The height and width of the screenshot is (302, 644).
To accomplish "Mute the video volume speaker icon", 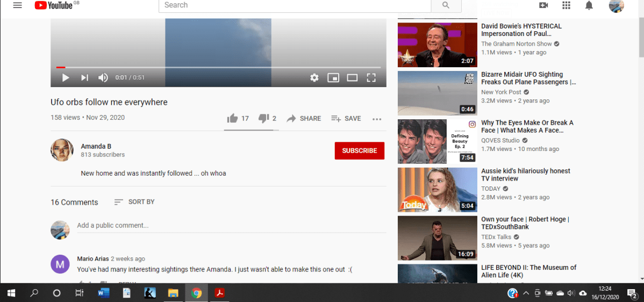I will pyautogui.click(x=103, y=78).
